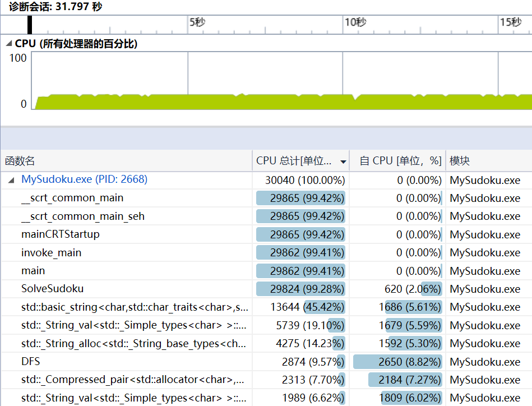Select the SolveSudoku function row
Image resolution: width=532 pixels, height=406 pixels.
click(52, 289)
